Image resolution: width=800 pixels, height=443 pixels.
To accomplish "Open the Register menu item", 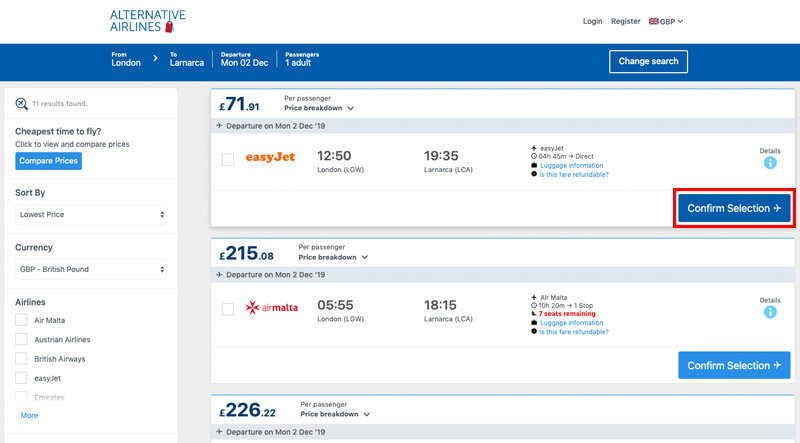I will click(626, 21).
